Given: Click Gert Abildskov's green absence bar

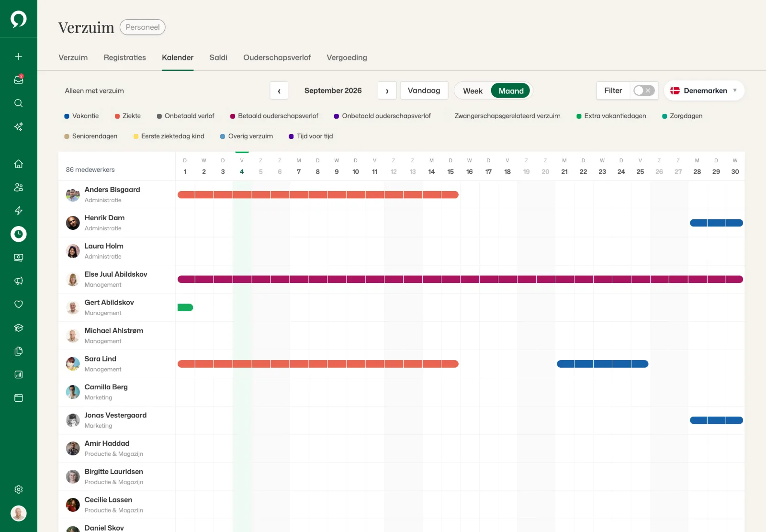Looking at the screenshot, I should (185, 307).
